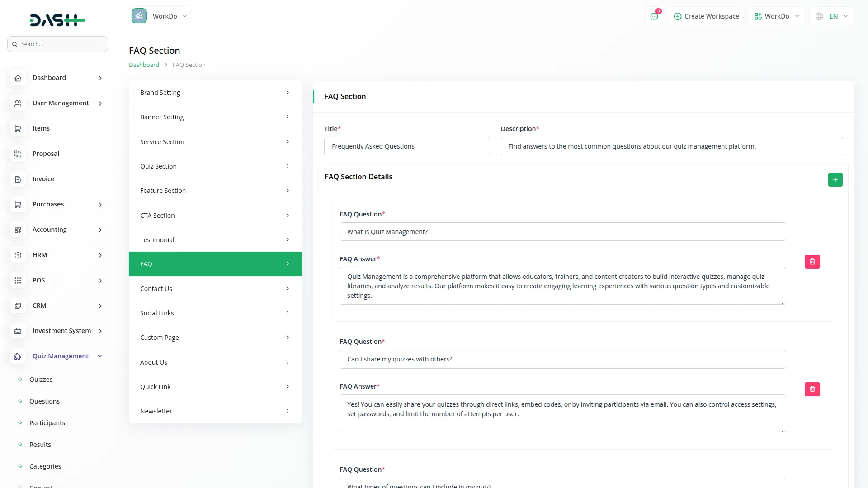Viewport: 868px width, 488px height.
Task: Select the Purchases cart icon
Action: click(x=18, y=204)
